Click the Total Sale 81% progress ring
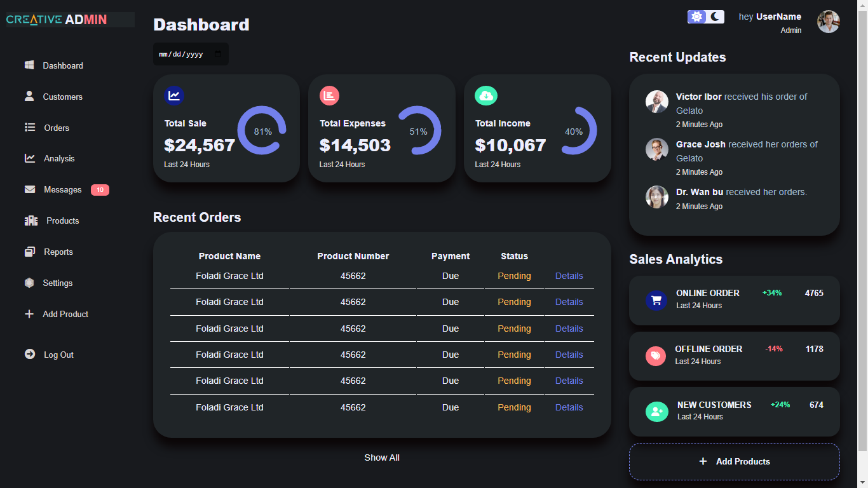The image size is (868, 488). (x=262, y=131)
